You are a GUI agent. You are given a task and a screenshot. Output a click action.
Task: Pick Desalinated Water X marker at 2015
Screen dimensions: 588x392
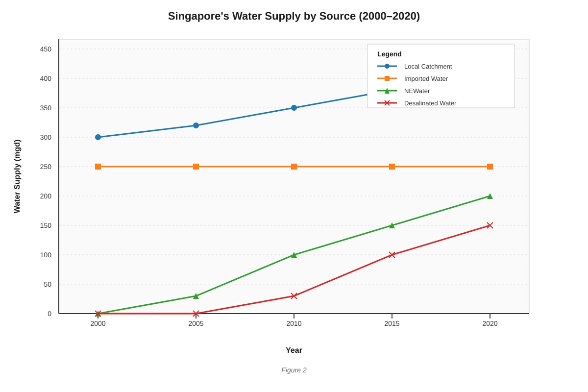[x=392, y=255]
